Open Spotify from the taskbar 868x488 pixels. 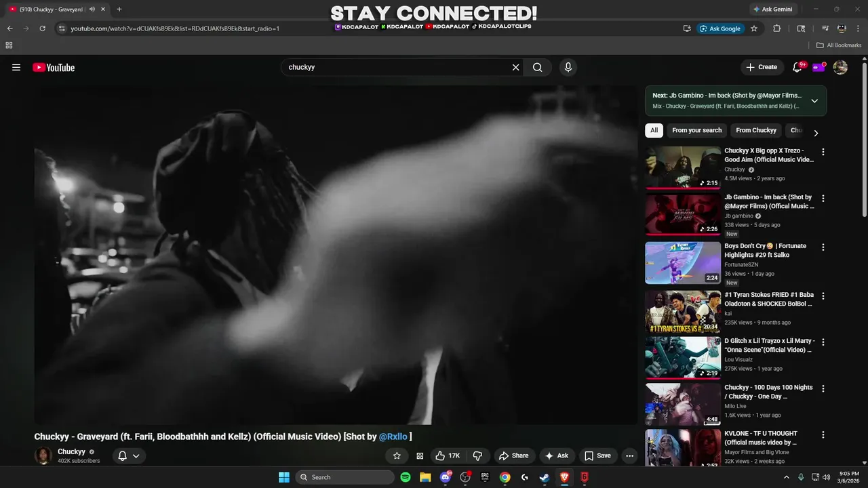406,477
